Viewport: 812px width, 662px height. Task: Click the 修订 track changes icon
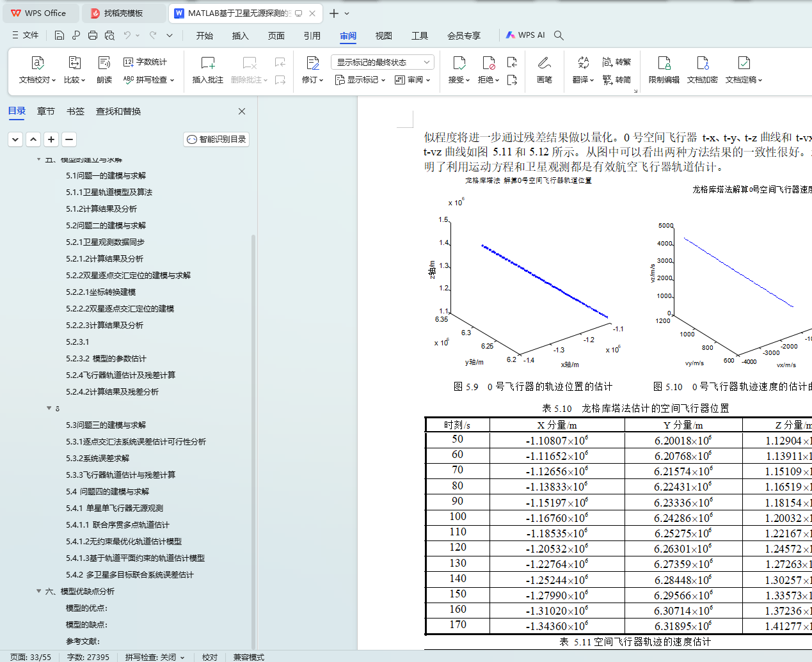pos(313,63)
